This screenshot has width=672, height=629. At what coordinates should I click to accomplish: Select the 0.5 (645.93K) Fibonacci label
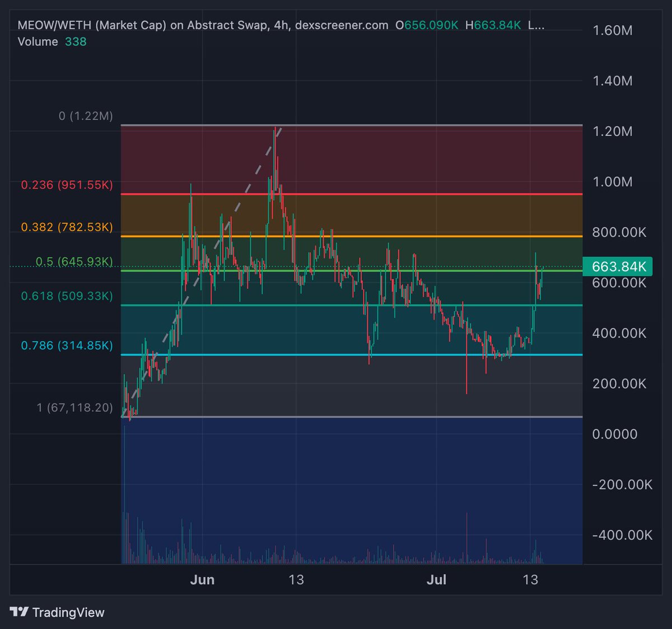74,262
